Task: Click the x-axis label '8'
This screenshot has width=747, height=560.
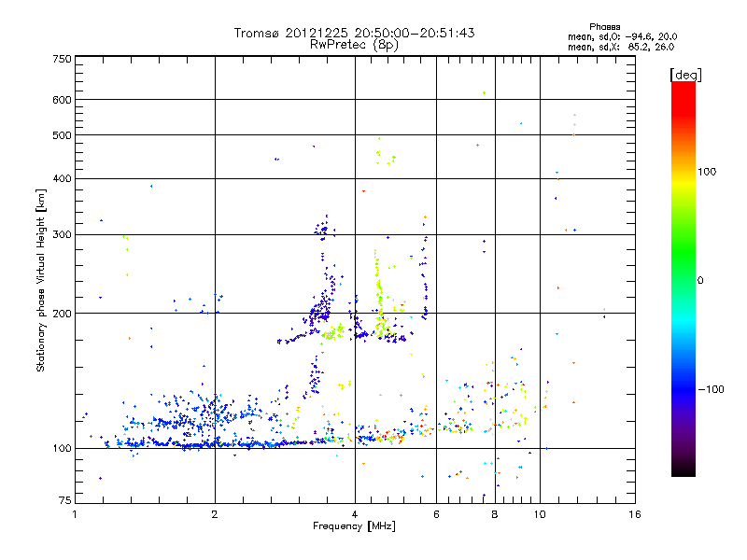Action: 495,514
